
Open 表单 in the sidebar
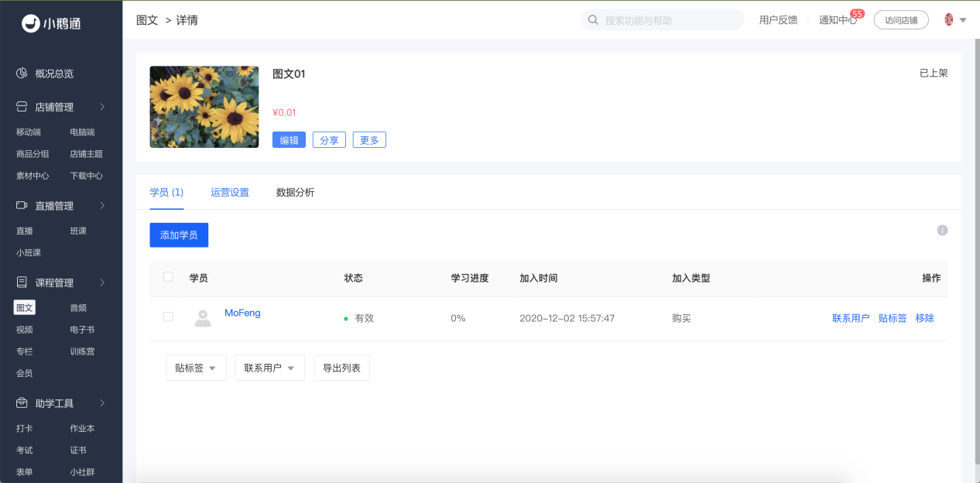coord(25,471)
